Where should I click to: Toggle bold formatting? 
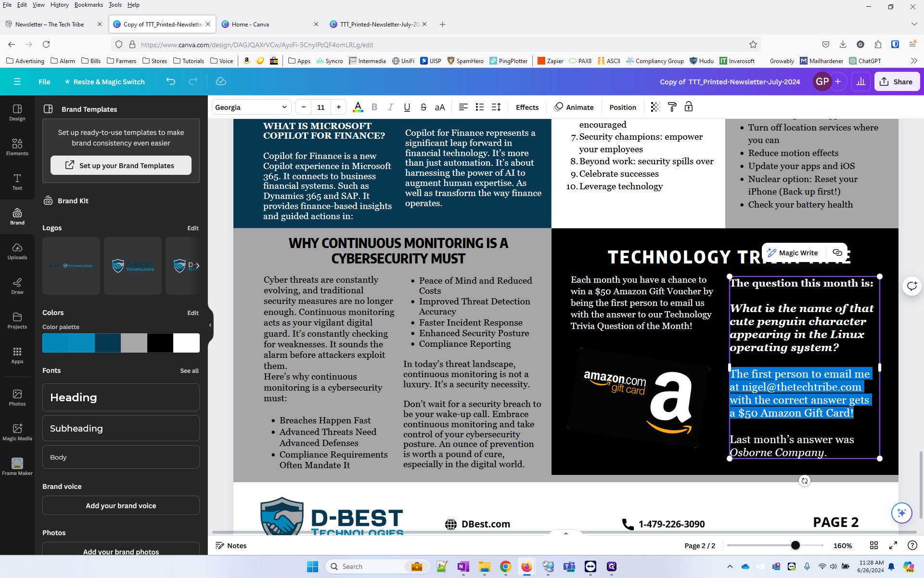coord(374,107)
